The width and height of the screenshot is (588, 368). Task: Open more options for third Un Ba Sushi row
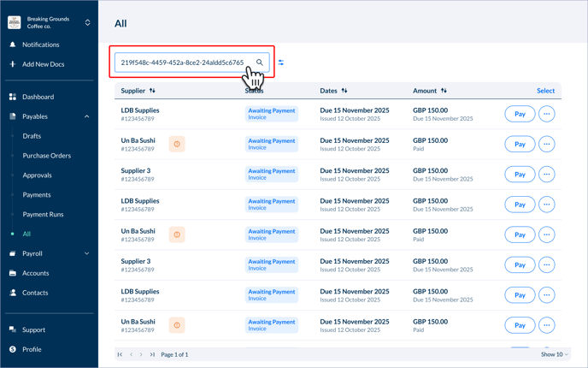(x=547, y=325)
